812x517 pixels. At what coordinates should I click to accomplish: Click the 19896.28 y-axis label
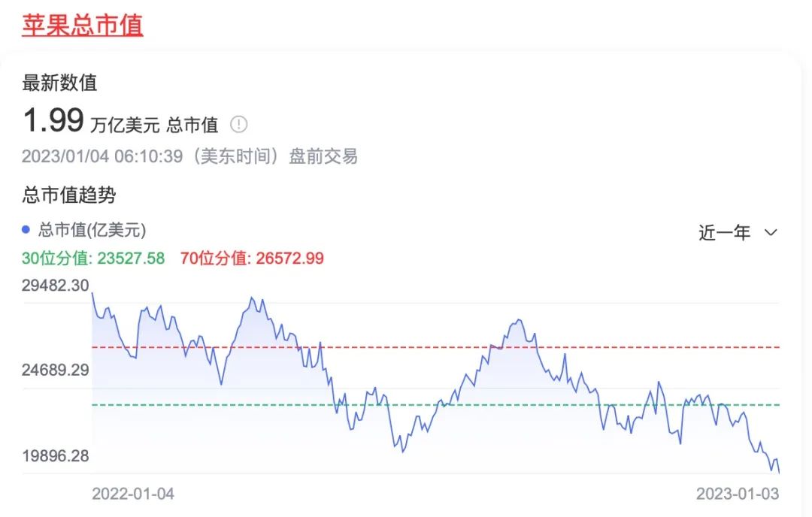56,455
